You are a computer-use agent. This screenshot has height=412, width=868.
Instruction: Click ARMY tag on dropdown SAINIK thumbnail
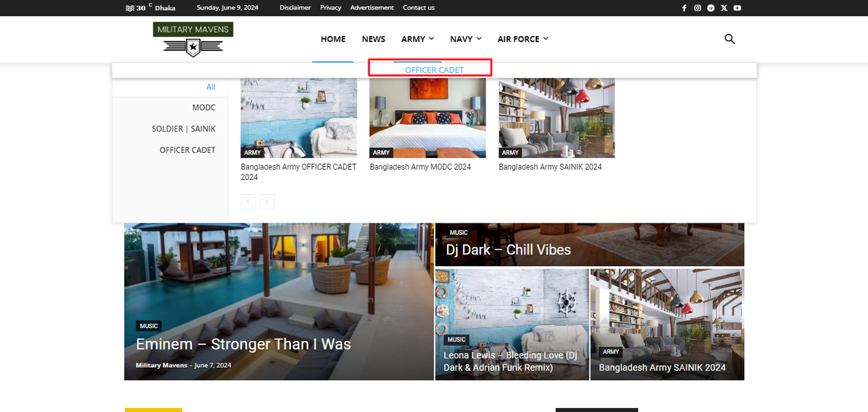click(x=510, y=153)
